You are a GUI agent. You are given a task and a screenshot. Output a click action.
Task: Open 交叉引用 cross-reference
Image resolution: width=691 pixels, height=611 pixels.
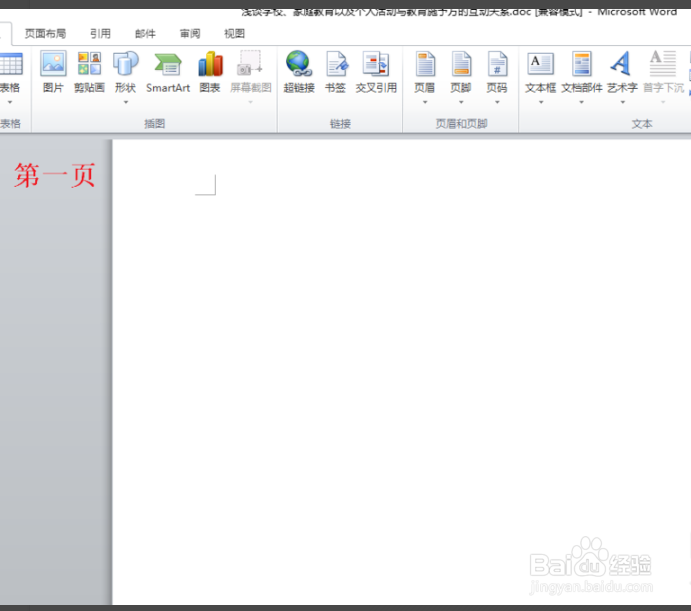376,64
